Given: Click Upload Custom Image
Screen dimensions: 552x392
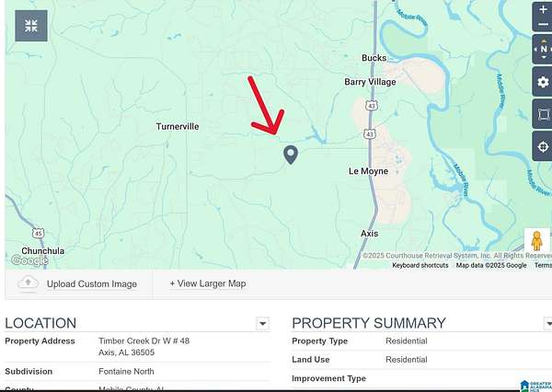Looking at the screenshot, I should tap(91, 284).
